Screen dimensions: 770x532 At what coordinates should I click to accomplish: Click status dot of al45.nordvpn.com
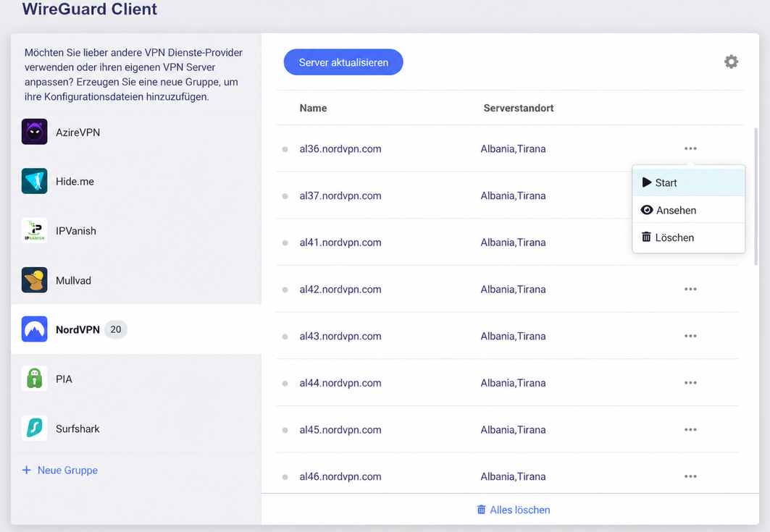(285, 431)
